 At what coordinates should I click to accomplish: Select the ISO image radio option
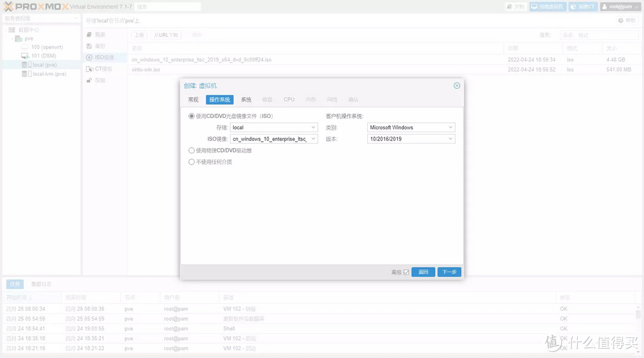point(191,116)
